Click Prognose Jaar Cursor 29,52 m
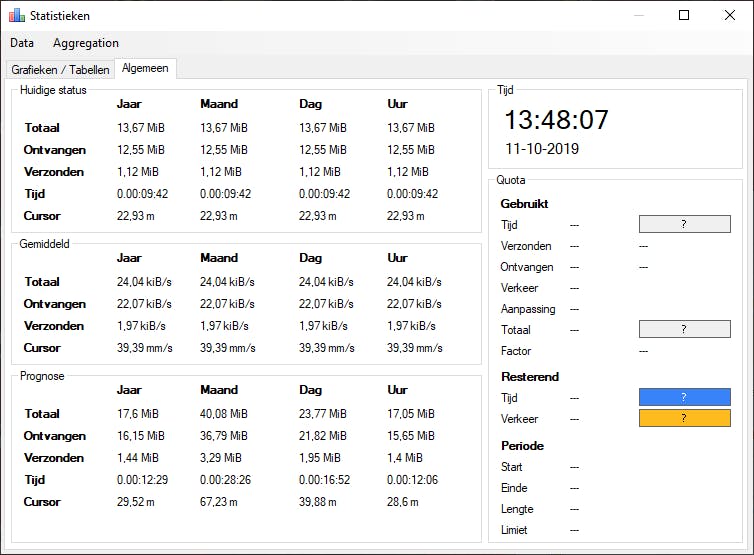Image resolution: width=754 pixels, height=555 pixels. point(136,502)
